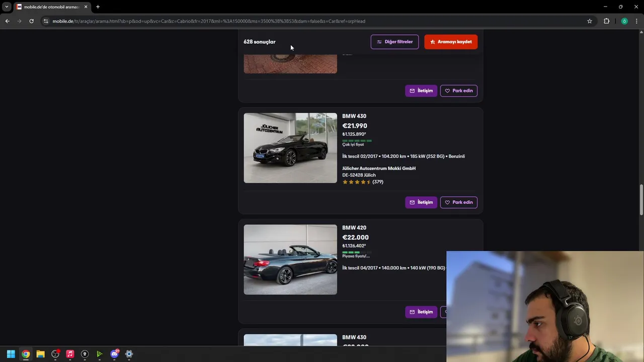The image size is (644, 362).
Task: Click Park edin for the BMW 430 €21.990
Action: pos(459,202)
